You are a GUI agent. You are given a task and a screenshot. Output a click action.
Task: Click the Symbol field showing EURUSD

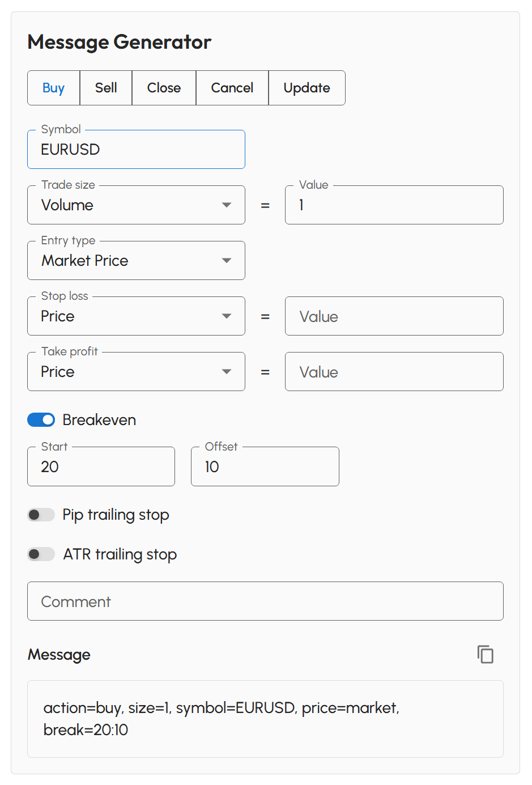click(x=136, y=149)
